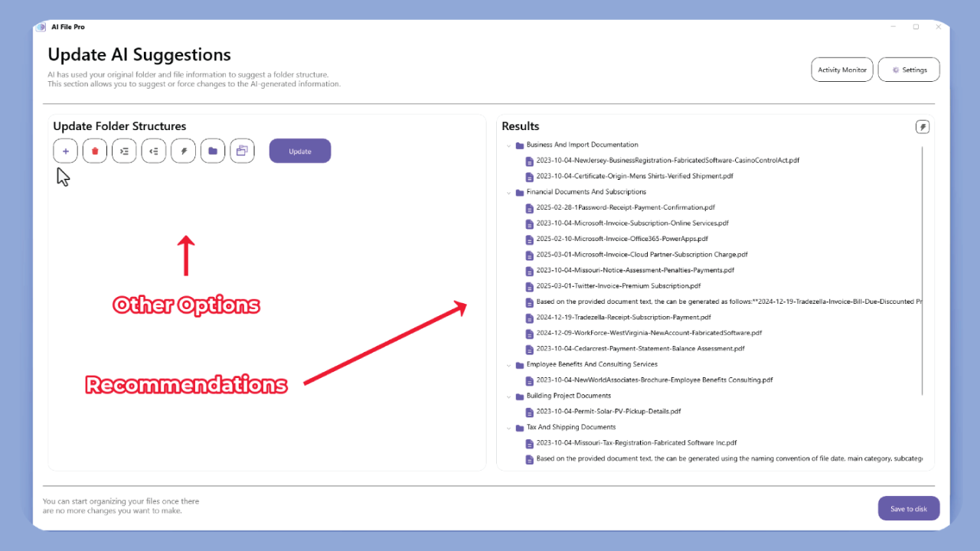Select Employee Benefits And Consulting Services folder name
This screenshot has height=551, width=980.
pos(592,364)
